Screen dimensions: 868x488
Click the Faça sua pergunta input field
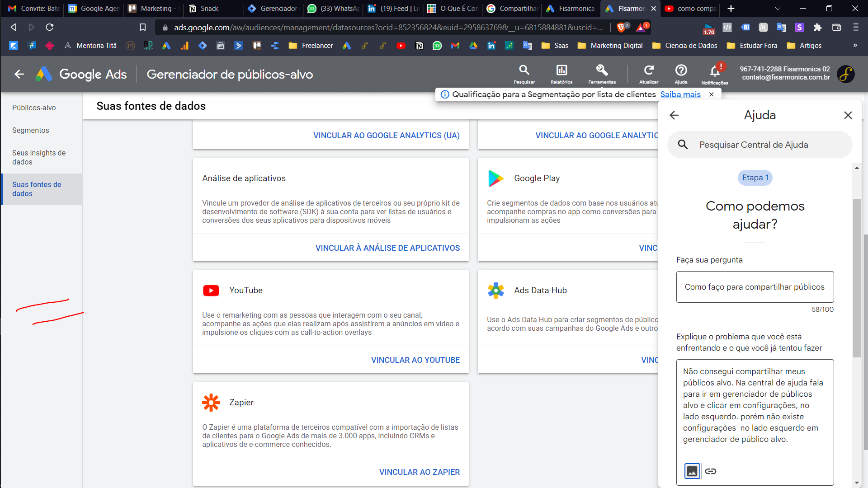click(x=755, y=287)
